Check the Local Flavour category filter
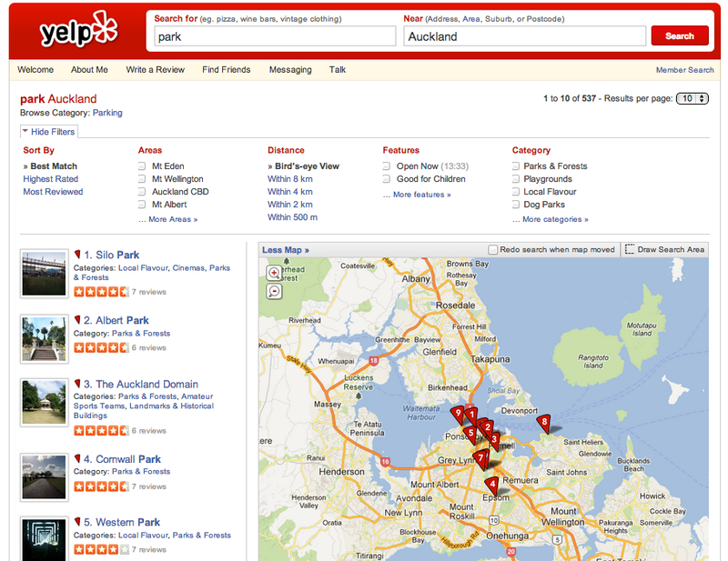The width and height of the screenshot is (728, 561). coord(516,192)
